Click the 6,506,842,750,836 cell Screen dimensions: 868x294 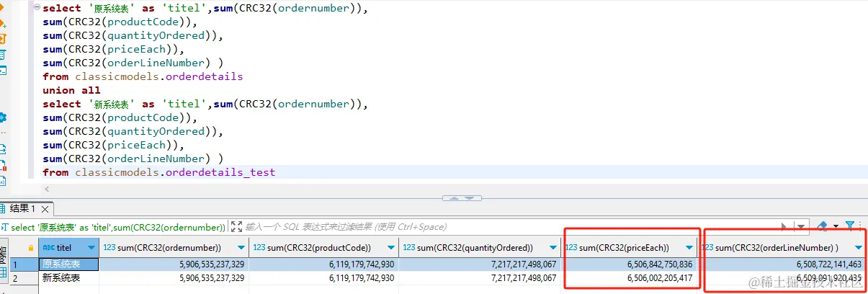631,264
